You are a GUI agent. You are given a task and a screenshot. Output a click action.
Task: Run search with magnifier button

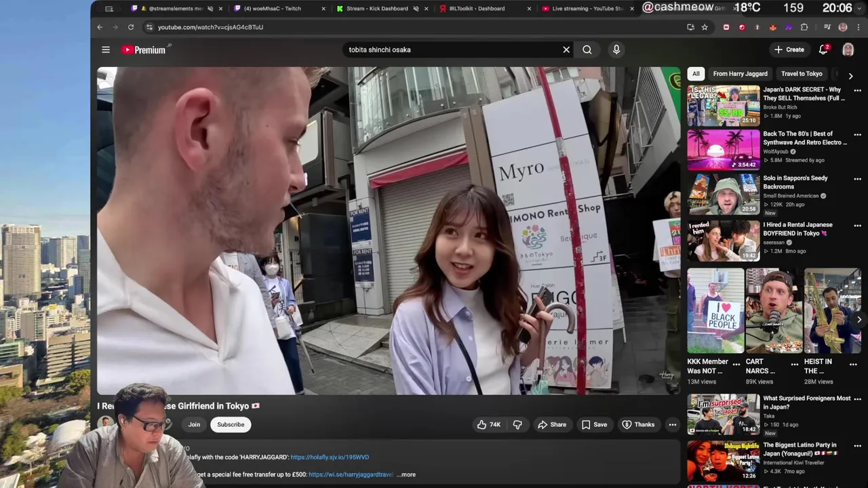(x=587, y=49)
